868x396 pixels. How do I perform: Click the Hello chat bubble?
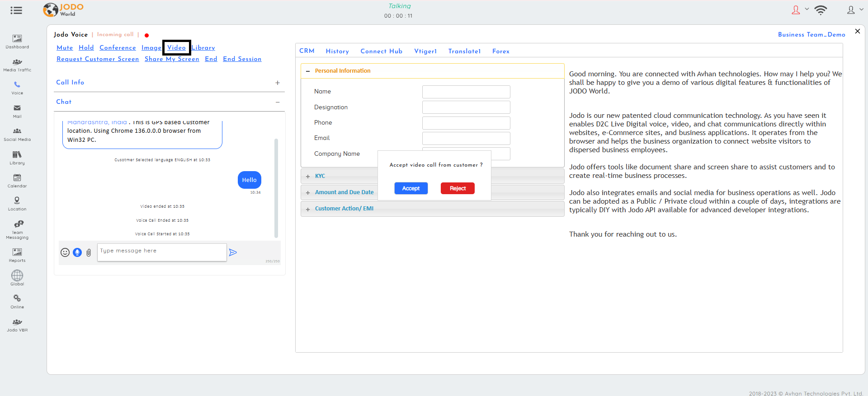(x=249, y=180)
